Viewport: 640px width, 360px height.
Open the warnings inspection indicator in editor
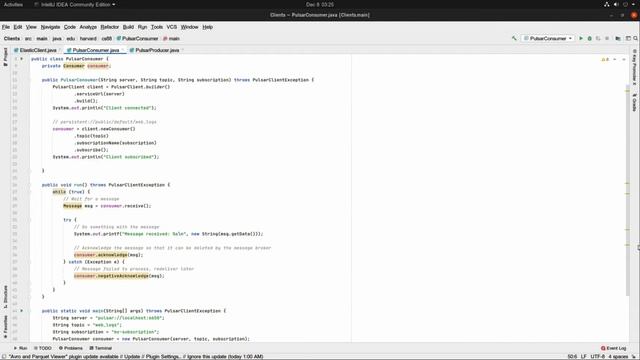click(605, 60)
